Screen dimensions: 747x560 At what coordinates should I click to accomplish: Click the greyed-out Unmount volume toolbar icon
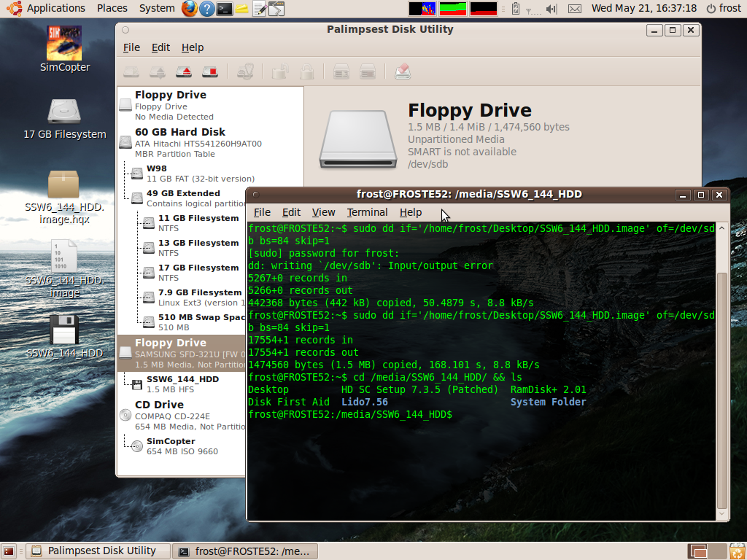point(158,72)
